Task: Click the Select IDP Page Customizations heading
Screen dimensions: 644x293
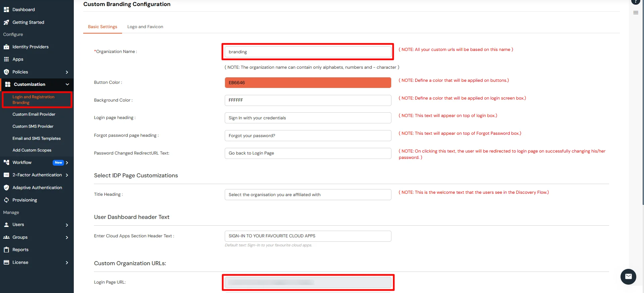Action: 136,176
